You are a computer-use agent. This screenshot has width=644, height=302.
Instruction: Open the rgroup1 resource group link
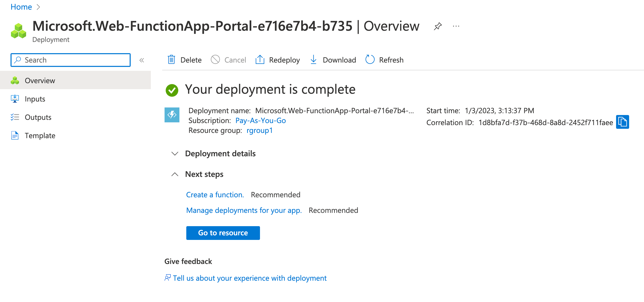coord(260,131)
